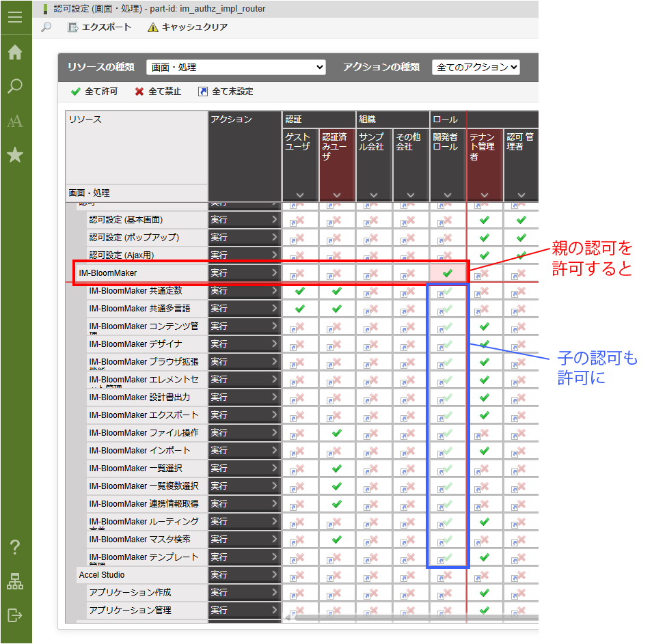The width and height of the screenshot is (652, 644).
Task: Toggle 認可設定 (基本画面) permission for テナント管理者
Action: click(485, 220)
